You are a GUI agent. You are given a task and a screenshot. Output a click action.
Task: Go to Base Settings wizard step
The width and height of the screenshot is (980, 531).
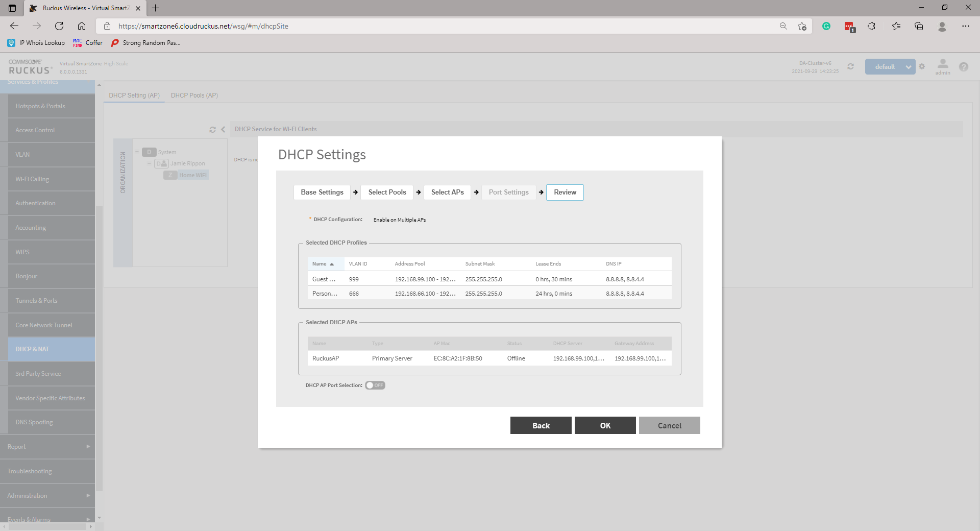click(322, 192)
